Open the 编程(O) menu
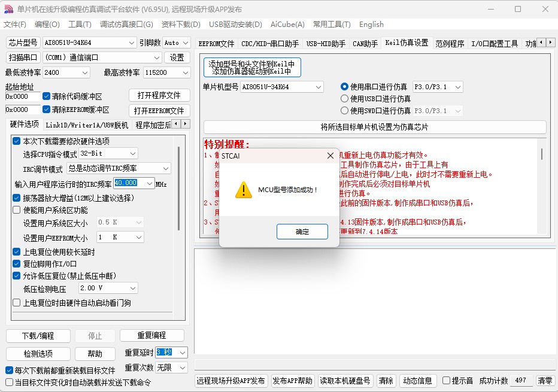558x392 pixels. 47,25
